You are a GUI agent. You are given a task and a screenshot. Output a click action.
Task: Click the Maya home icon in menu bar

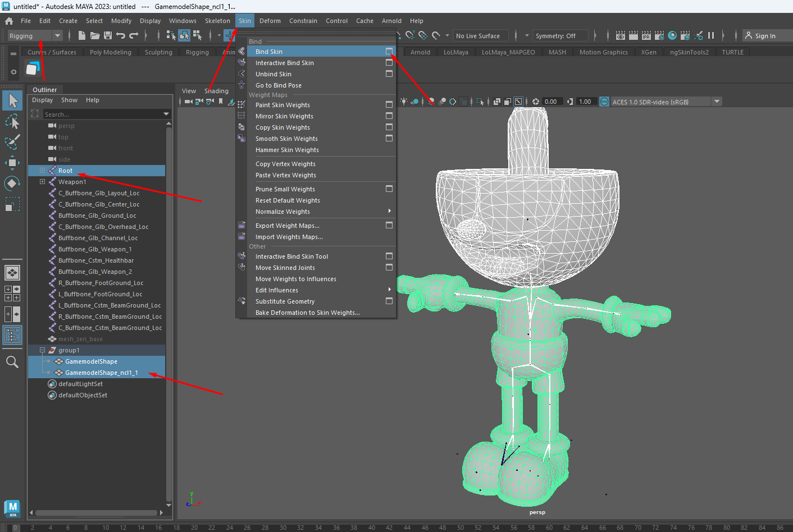pyautogui.click(x=9, y=21)
